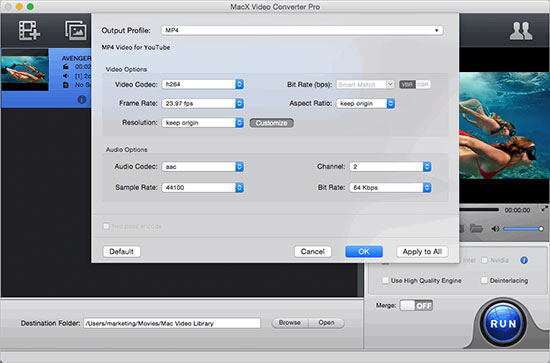This screenshot has height=363, width=550.
Task: Click the user accounts icon in toolbar
Action: (x=521, y=31)
